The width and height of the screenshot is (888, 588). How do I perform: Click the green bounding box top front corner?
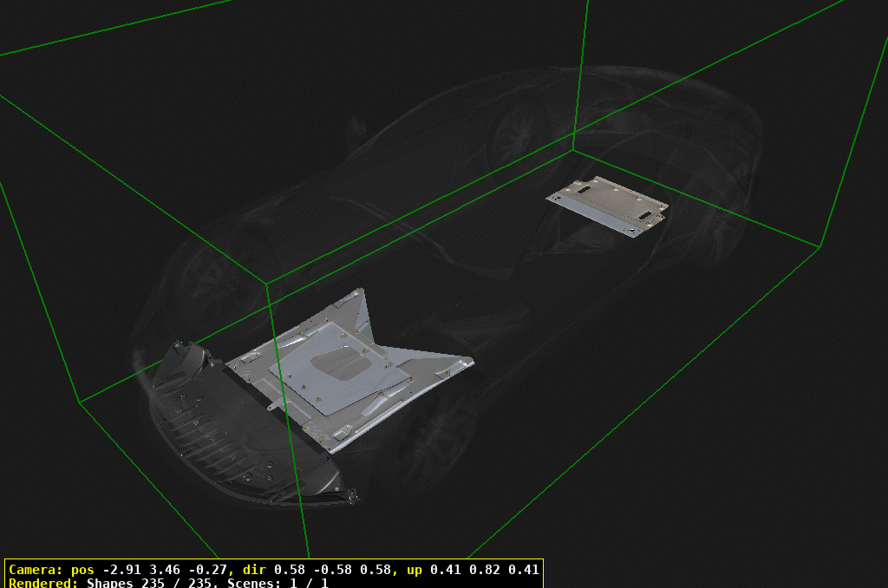(x=267, y=284)
